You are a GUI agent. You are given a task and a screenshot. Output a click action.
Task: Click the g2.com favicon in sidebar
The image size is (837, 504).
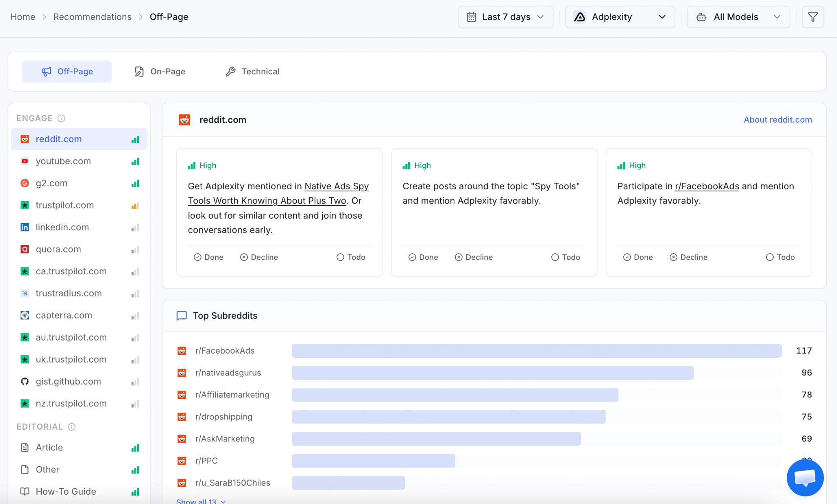[x=25, y=183]
